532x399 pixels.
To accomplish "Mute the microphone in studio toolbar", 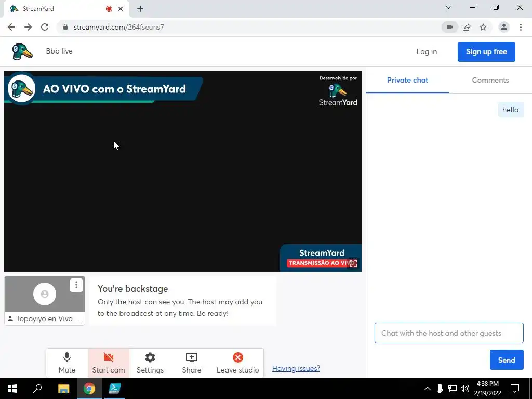I will [67, 363].
